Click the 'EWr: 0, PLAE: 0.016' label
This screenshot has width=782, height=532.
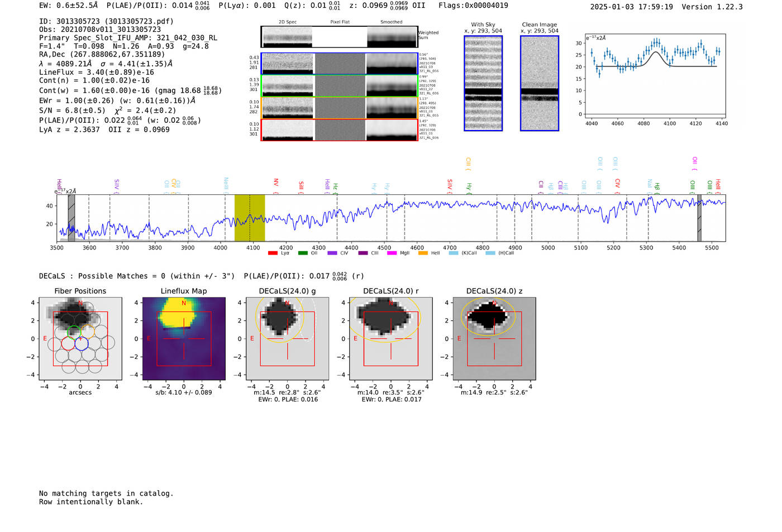[288, 400]
